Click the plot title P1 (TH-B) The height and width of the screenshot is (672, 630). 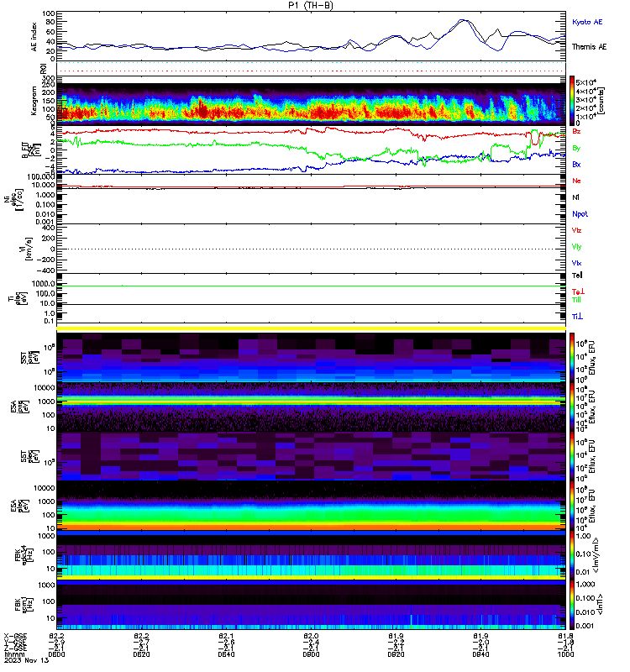[x=311, y=5]
